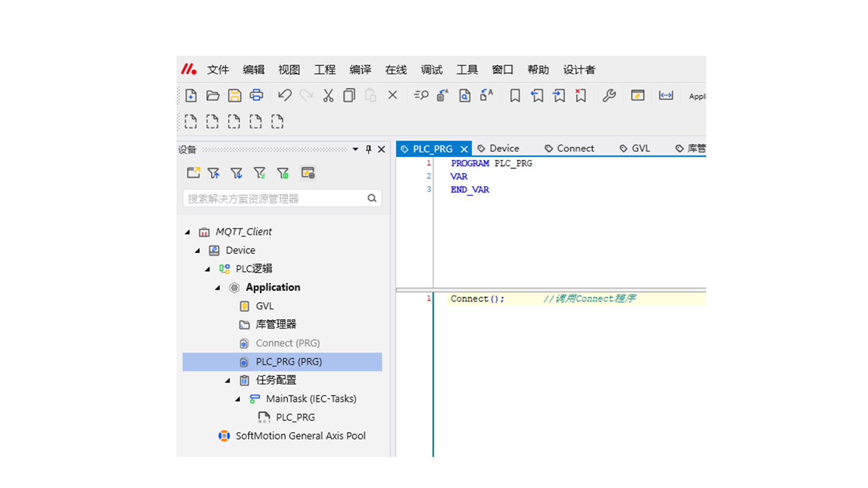The height and width of the screenshot is (488, 868).
Task: Cut selection with the scissors icon
Action: [328, 95]
